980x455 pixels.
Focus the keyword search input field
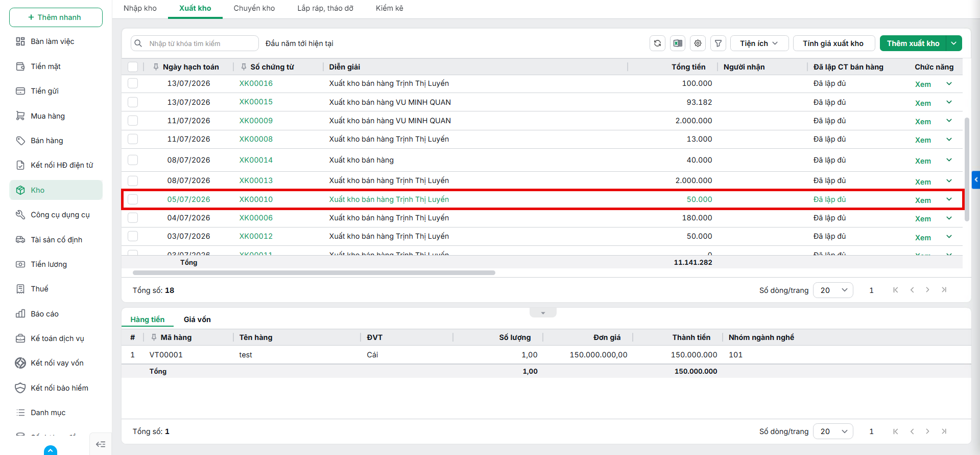(195, 43)
